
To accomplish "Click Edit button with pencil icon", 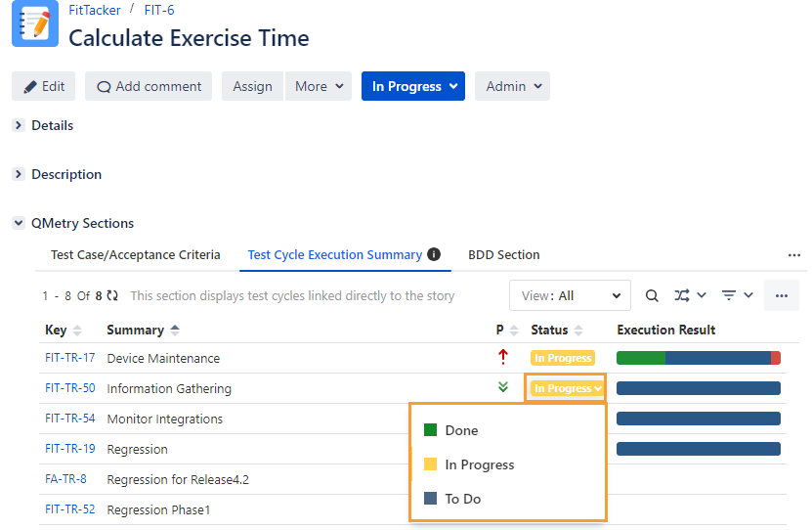I will click(44, 86).
